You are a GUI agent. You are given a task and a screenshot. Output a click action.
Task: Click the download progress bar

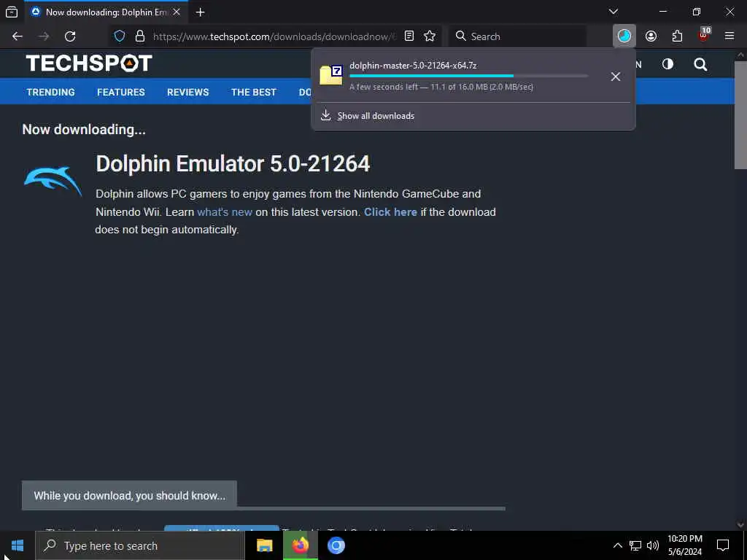(x=469, y=76)
